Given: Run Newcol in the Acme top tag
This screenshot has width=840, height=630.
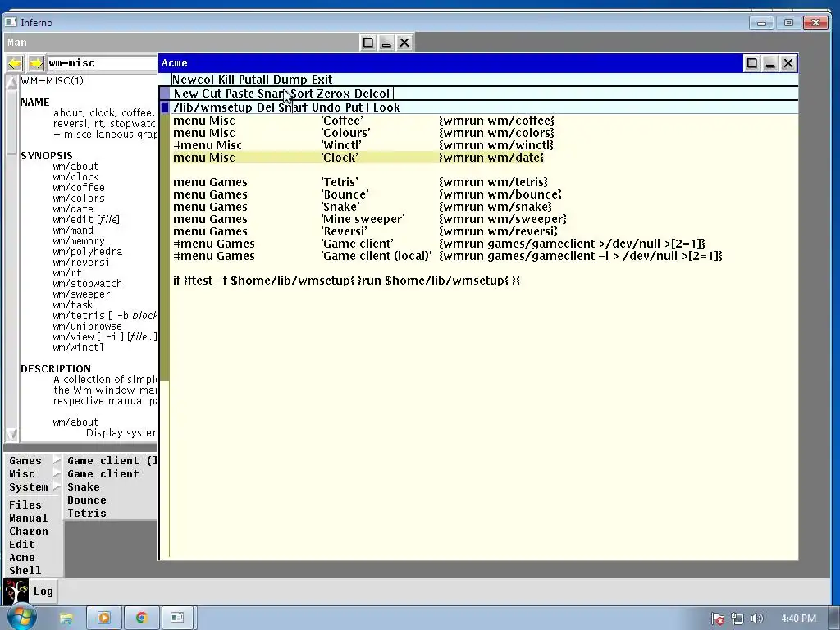Looking at the screenshot, I should 193,80.
